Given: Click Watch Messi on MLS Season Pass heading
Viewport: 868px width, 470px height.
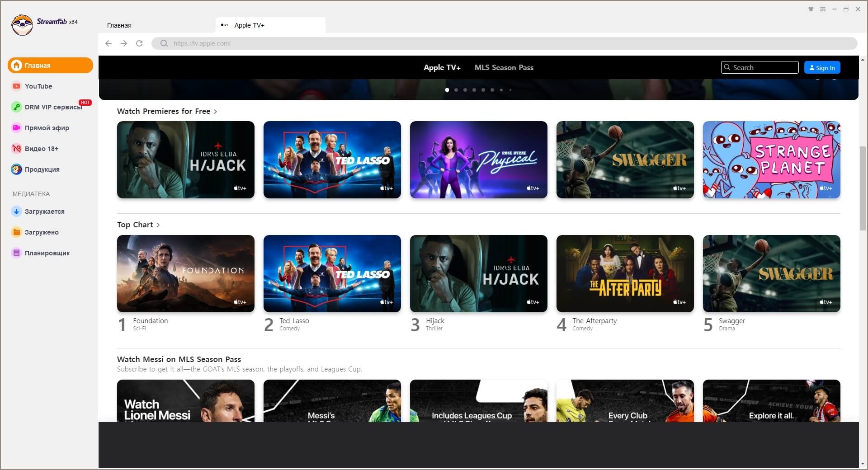Looking at the screenshot, I should (x=179, y=359).
